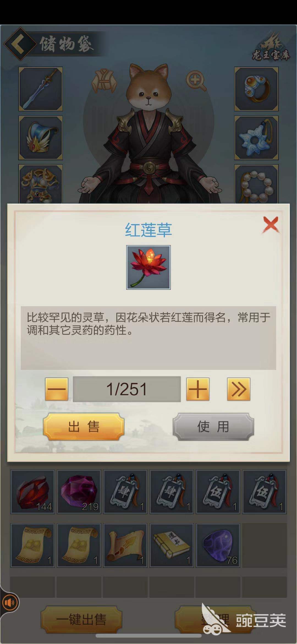The height and width of the screenshot is (644, 297).
Task: Click the 1/251 quantity field
Action: point(127,389)
